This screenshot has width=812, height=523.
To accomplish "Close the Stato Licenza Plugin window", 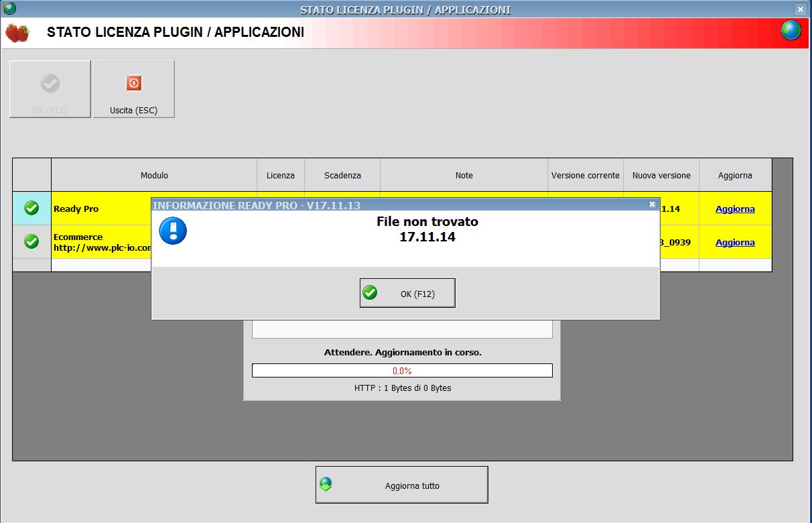I will click(x=800, y=9).
